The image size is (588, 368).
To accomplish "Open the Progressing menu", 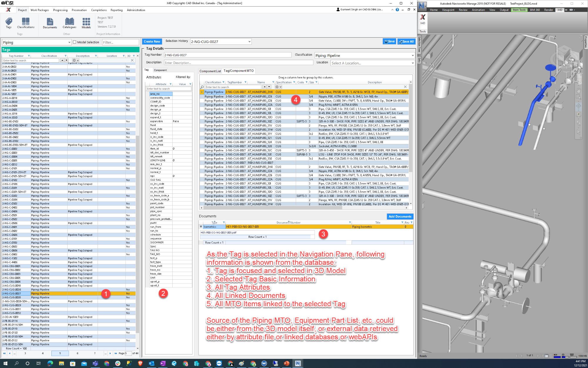I will pos(60,10).
